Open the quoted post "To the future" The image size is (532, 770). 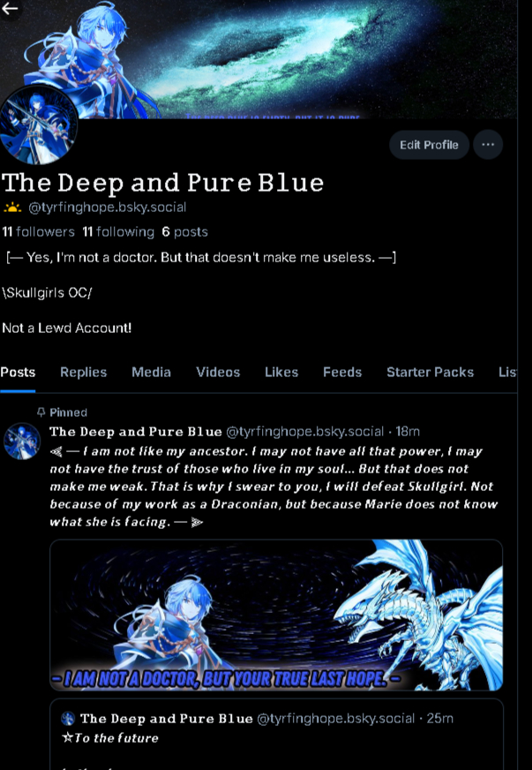(276, 735)
